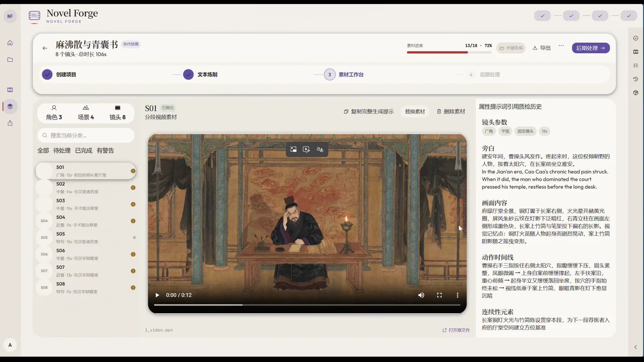The width and height of the screenshot is (644, 362).
Task: Switch to the 场景 4 category tab
Action: point(86,113)
